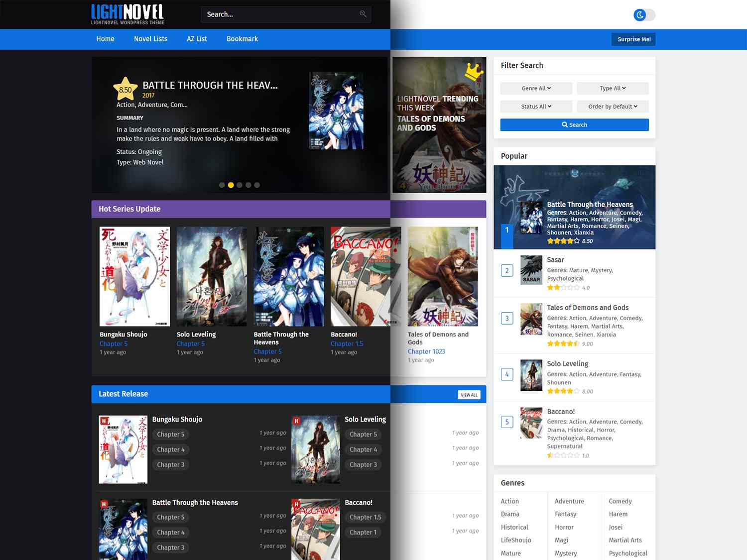Select the Martial Arts genre link
This screenshot has height=560, width=747.
[x=625, y=540]
